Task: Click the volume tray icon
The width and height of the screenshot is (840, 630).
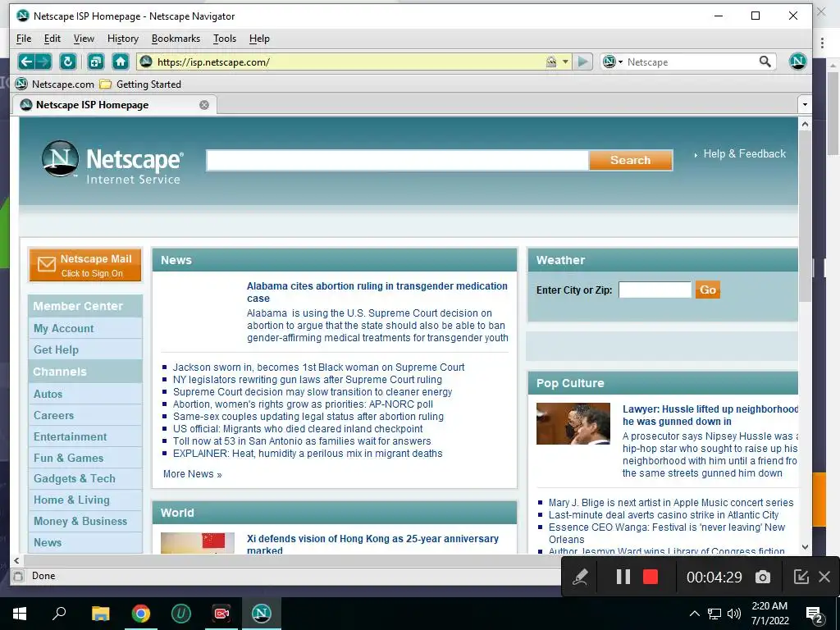Action: 734,614
